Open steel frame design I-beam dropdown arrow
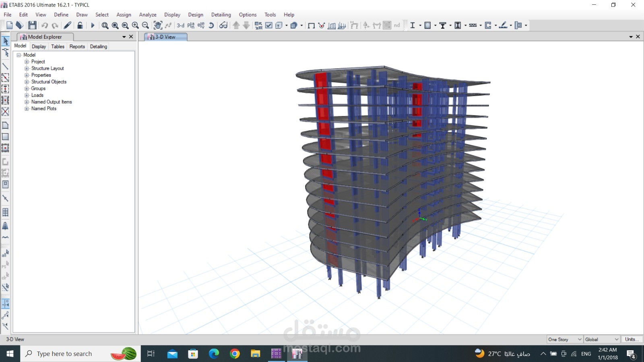This screenshot has width=644, height=362. tap(420, 25)
